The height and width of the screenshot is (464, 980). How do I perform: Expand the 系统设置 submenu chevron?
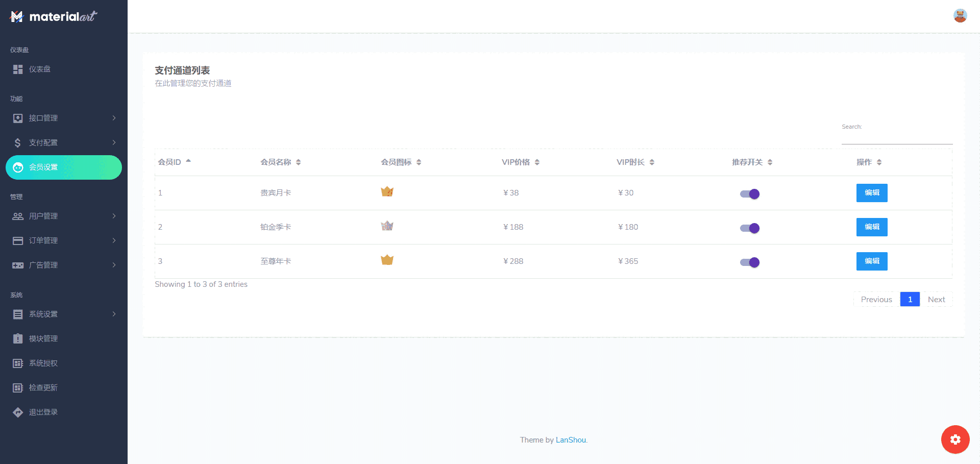tap(114, 314)
